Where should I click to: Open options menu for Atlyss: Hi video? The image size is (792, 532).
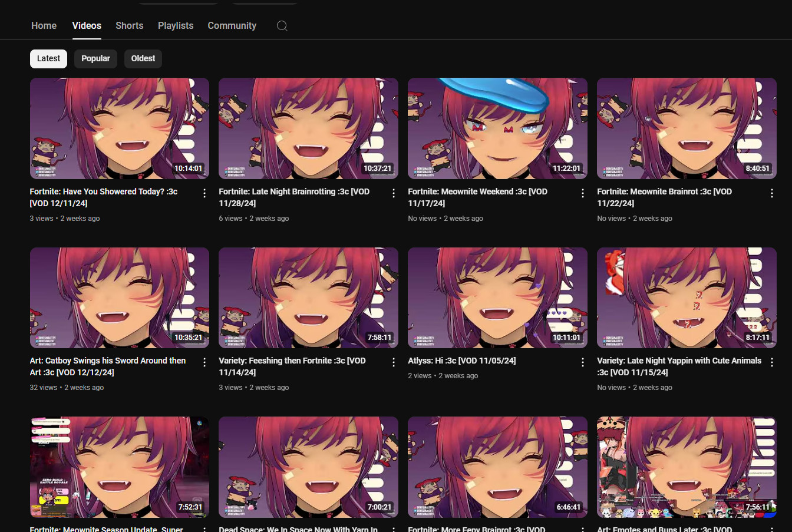[x=583, y=362]
